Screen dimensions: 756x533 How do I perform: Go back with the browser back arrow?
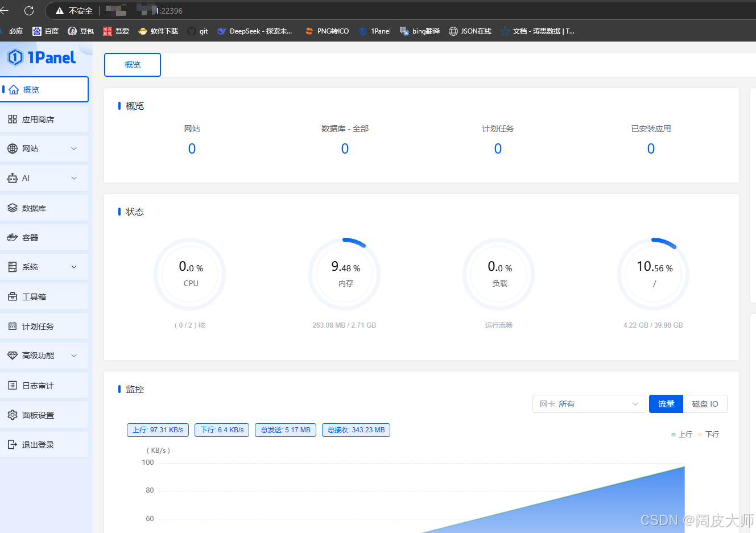coord(5,11)
